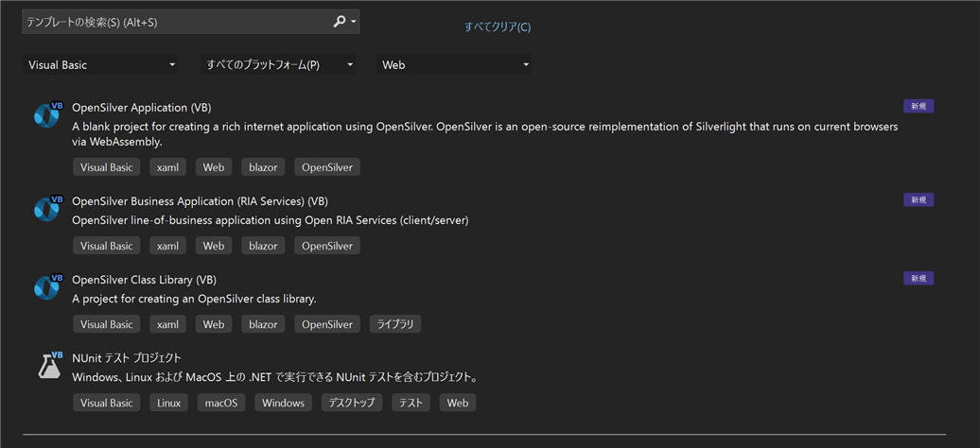Click the ライブラリ tag under Class Library
The width and height of the screenshot is (980, 448).
tap(395, 324)
